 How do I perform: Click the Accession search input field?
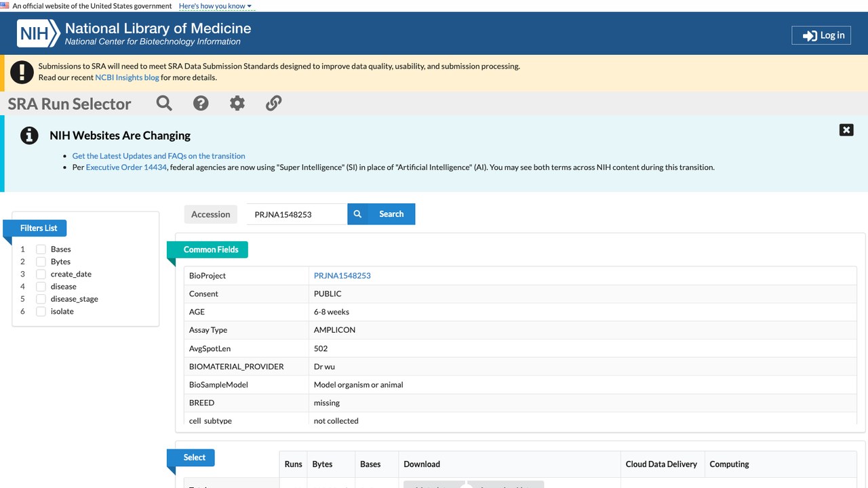pos(296,214)
